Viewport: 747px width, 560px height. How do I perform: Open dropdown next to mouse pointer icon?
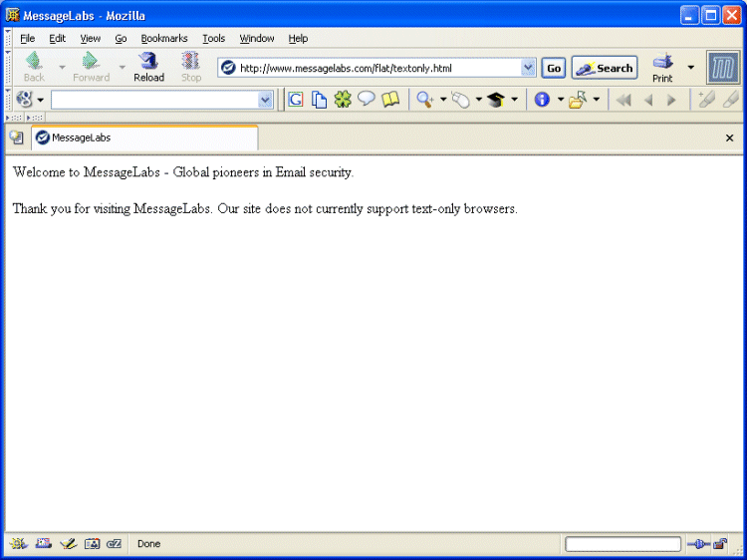tap(479, 100)
